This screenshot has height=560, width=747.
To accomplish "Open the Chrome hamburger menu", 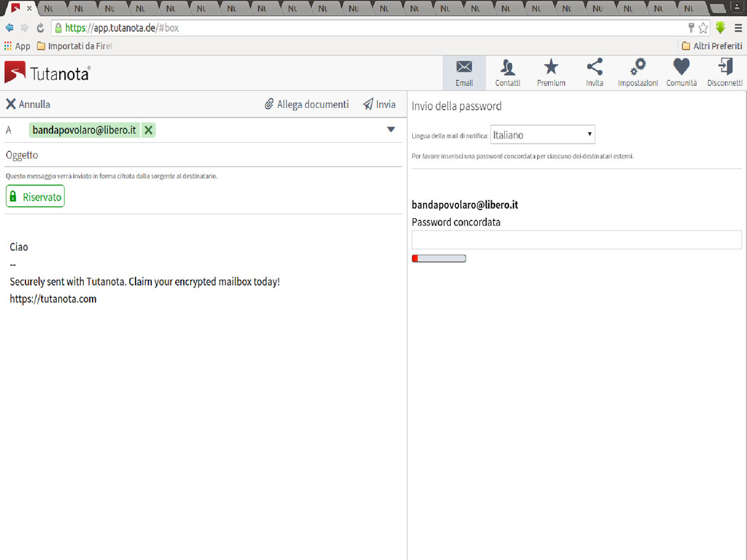I will (x=738, y=28).
